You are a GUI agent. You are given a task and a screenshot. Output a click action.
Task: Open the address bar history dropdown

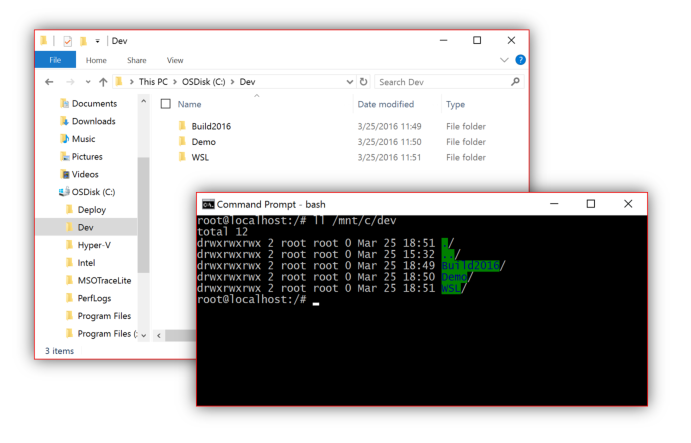pos(349,82)
